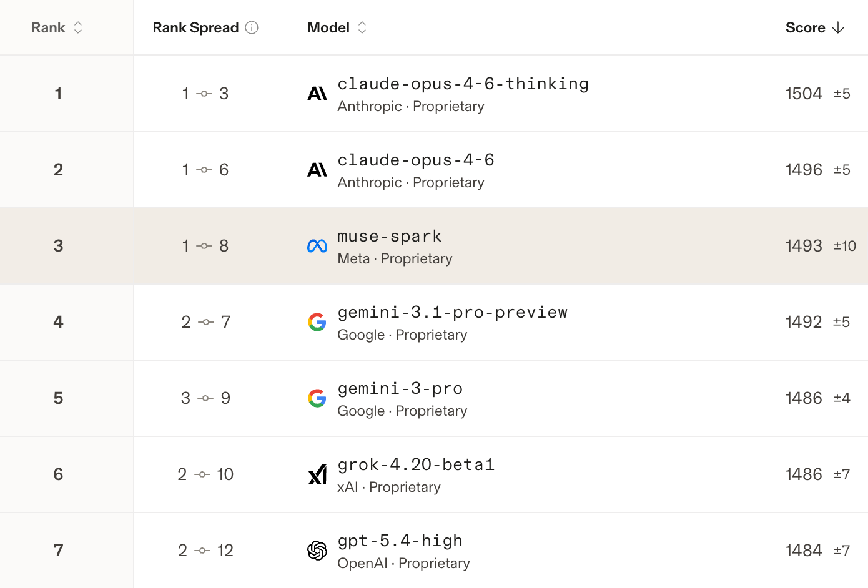Image resolution: width=868 pixels, height=588 pixels.
Task: Open claude-opus-4-6-thinking model link
Action: 463,84
